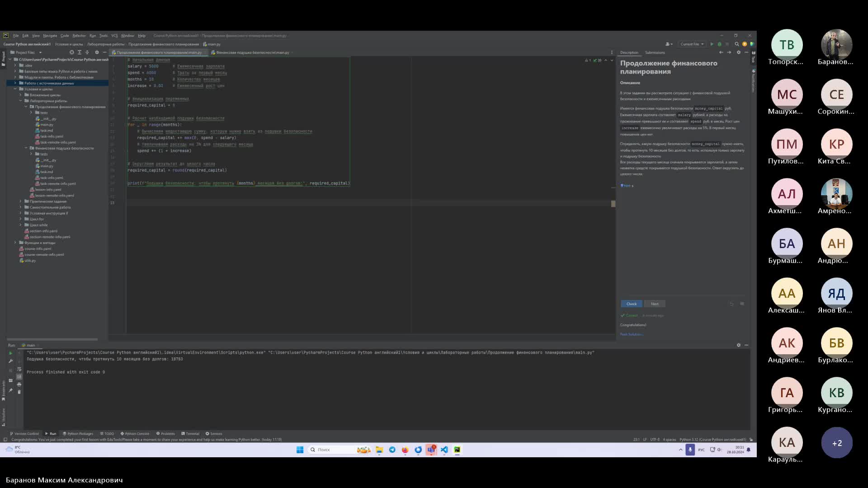The image size is (868, 488).
Task: Open Project panel settings gear
Action: tap(97, 52)
